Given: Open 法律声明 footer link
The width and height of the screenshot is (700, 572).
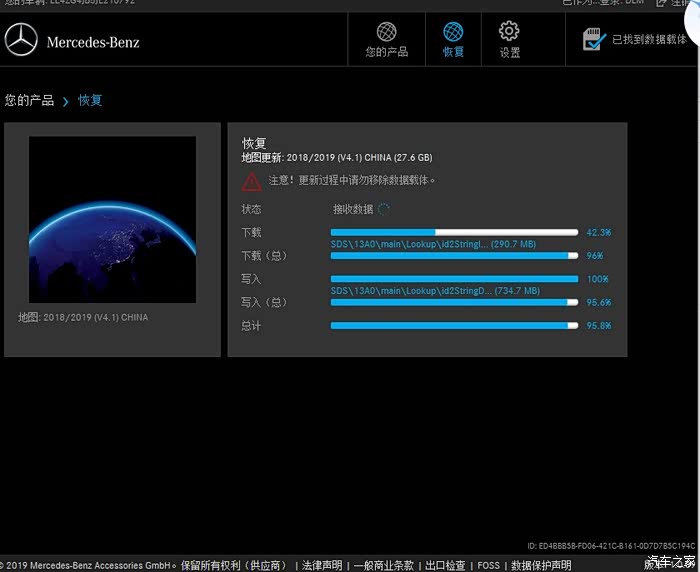Looking at the screenshot, I should [322, 565].
